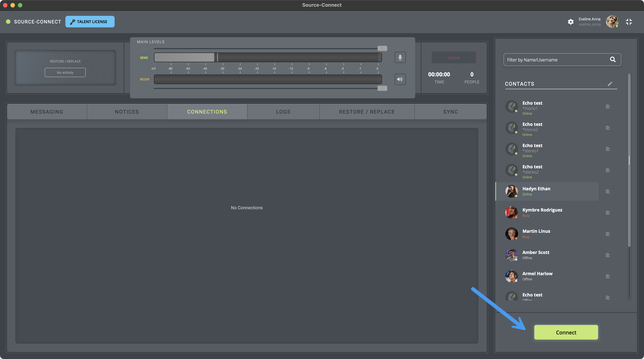The width and height of the screenshot is (644, 359).
Task: Click the Talent License key button
Action: point(90,22)
